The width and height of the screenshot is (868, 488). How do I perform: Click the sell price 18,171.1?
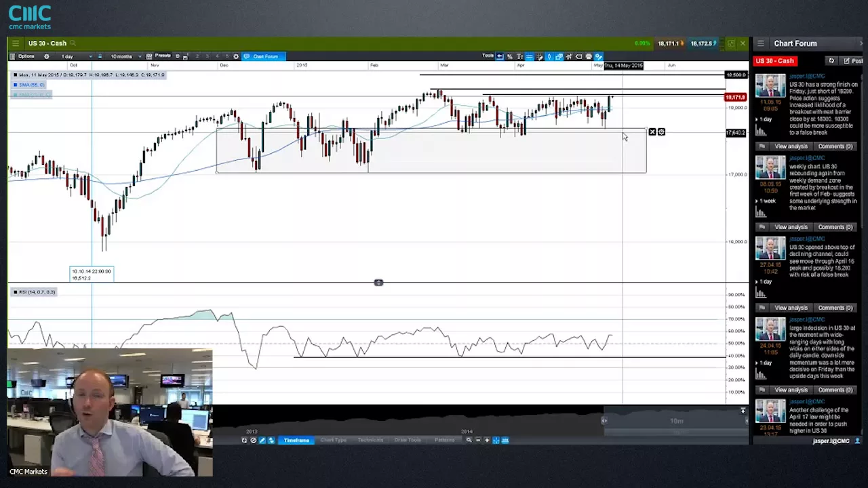click(669, 43)
